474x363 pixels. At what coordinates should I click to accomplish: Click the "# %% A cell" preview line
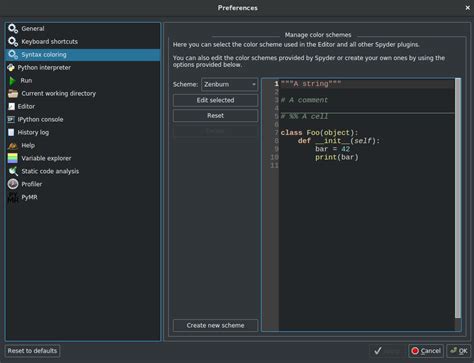pos(304,116)
